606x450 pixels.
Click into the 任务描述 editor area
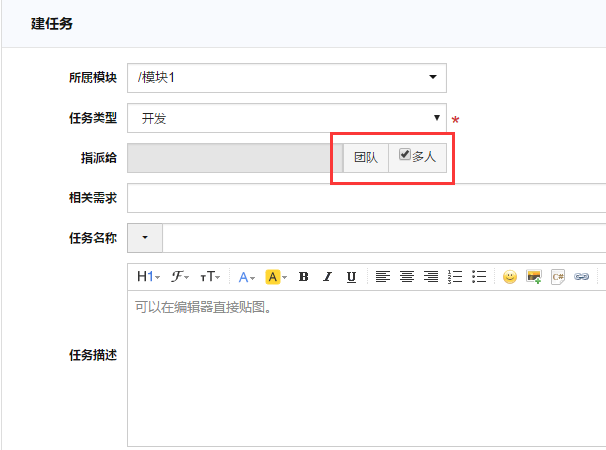click(x=366, y=368)
